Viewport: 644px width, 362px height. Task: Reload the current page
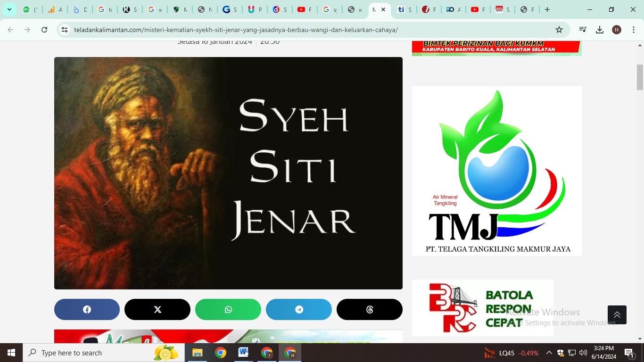44,30
